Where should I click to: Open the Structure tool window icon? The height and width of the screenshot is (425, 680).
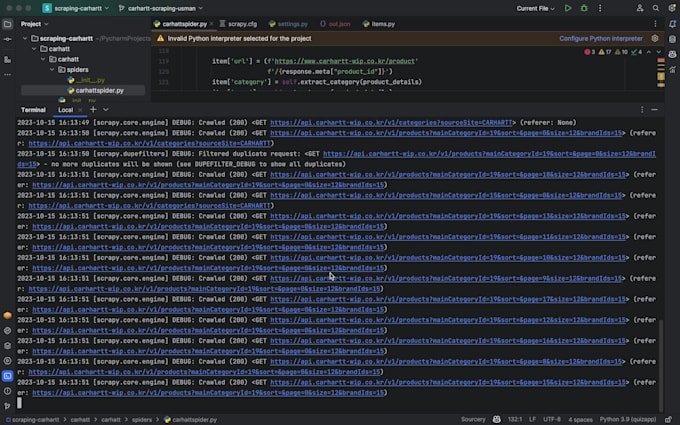coord(7,59)
